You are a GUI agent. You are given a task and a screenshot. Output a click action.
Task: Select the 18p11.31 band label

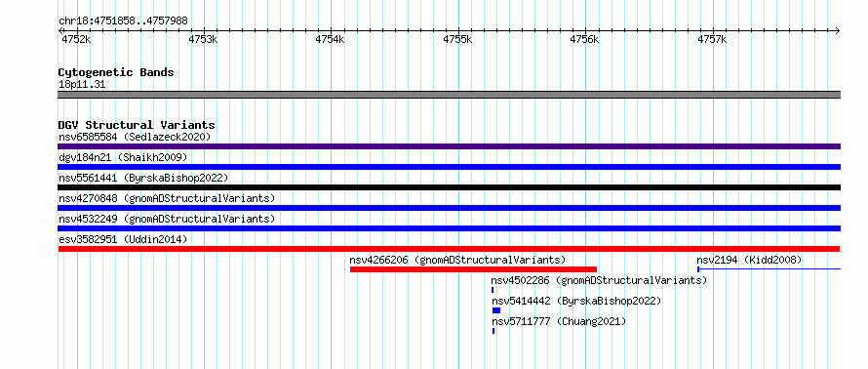pos(82,85)
